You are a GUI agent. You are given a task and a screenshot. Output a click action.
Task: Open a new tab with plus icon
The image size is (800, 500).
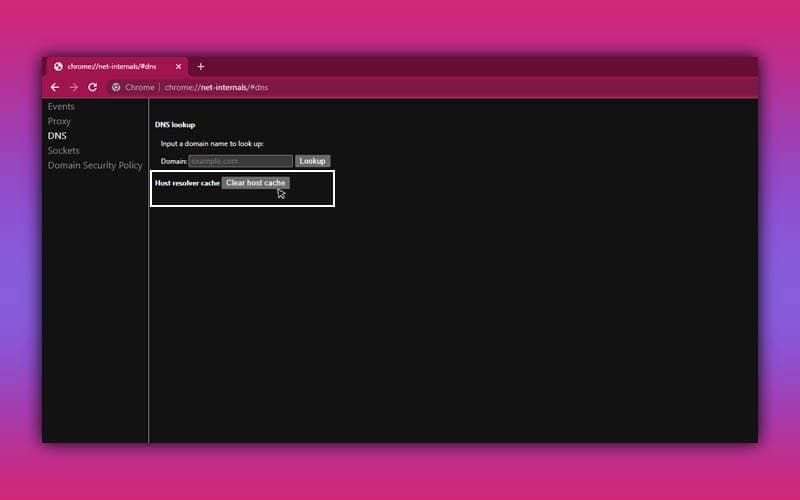tap(201, 66)
